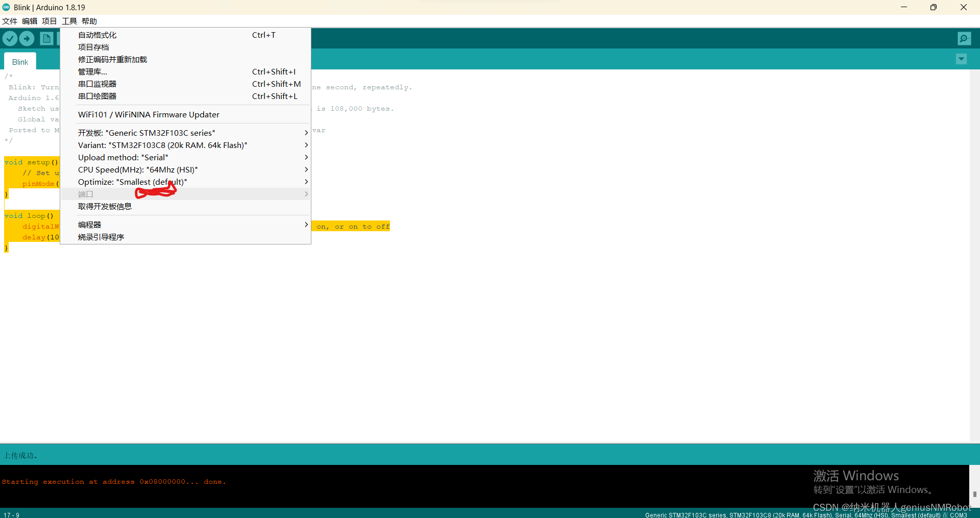Click the board info status bar text
Screen dimensions: 980x518
coord(806,515)
